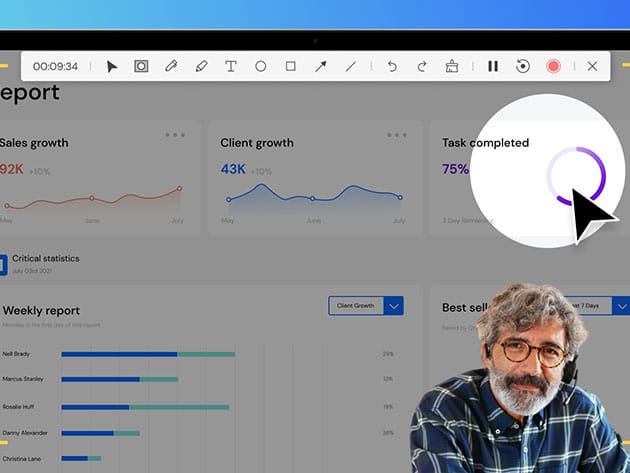Restart the recording

pyautogui.click(x=522, y=66)
